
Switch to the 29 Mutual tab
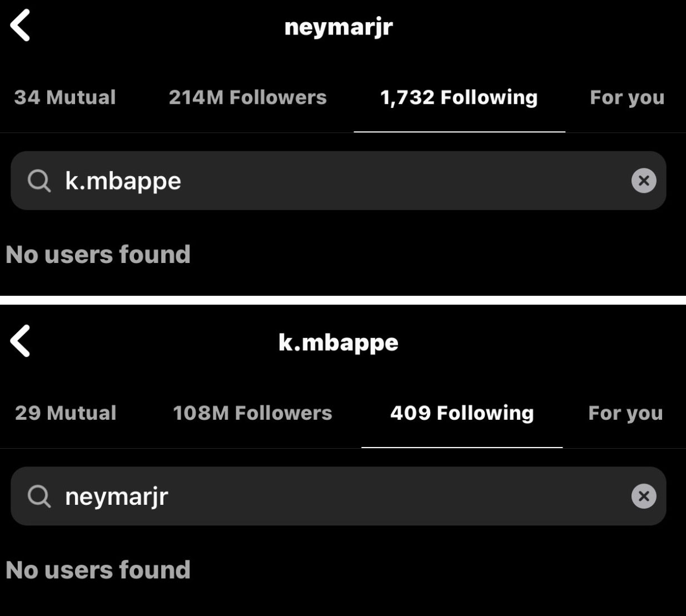pos(65,413)
